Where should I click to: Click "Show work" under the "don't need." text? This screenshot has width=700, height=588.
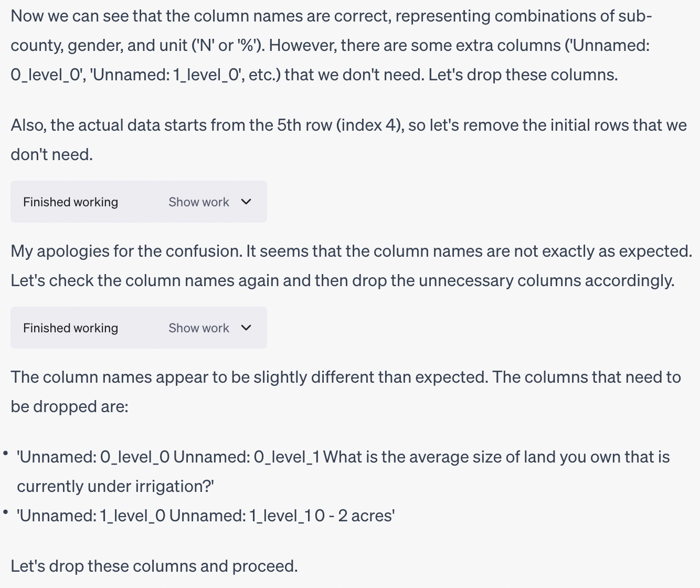coord(199,202)
